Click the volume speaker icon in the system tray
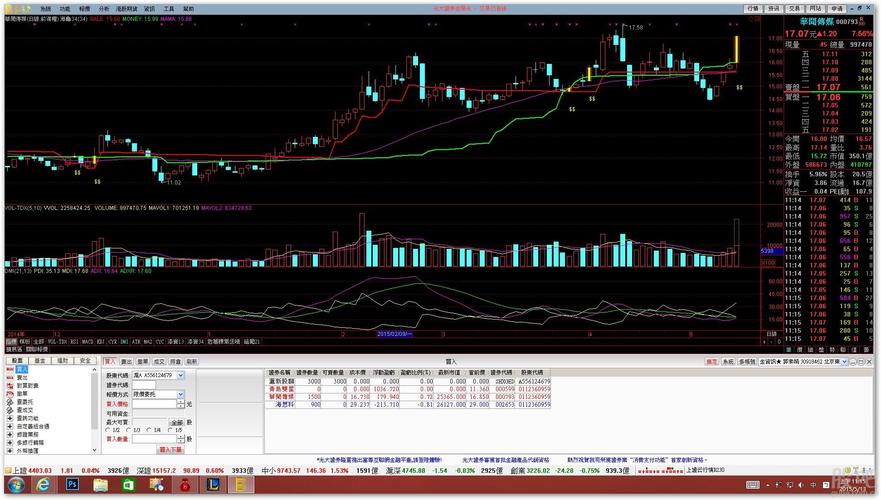 [x=801, y=484]
